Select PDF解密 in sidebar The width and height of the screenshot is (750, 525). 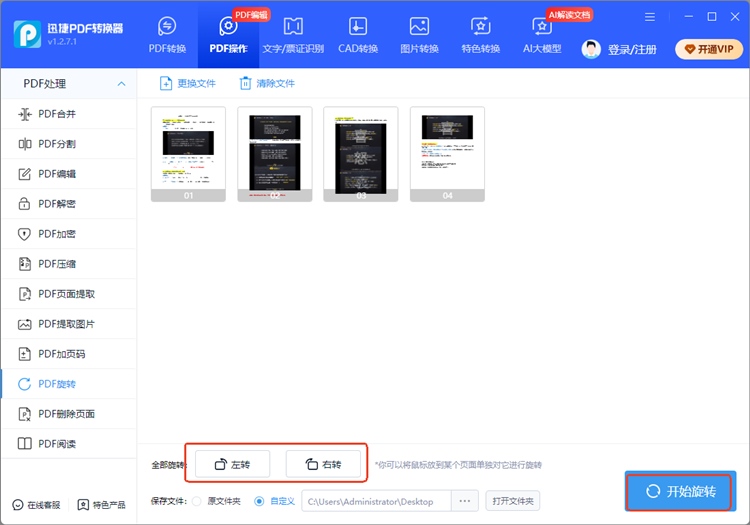pos(69,204)
